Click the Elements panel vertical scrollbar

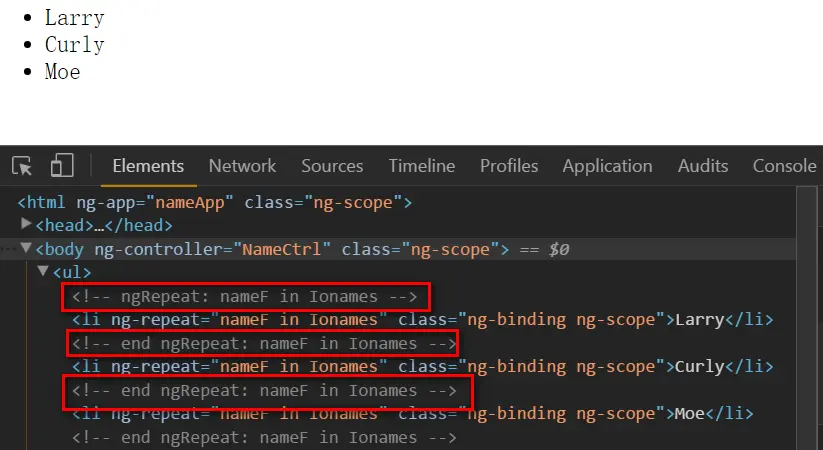click(806, 318)
